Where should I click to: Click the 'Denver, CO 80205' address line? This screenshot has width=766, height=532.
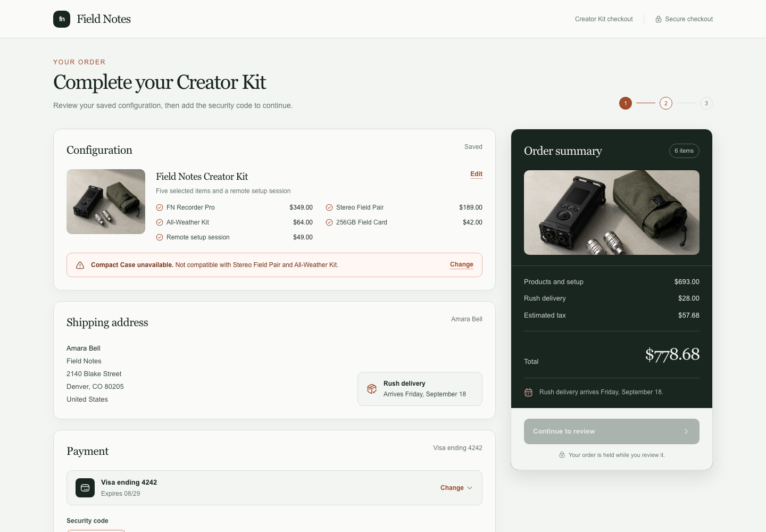(95, 387)
